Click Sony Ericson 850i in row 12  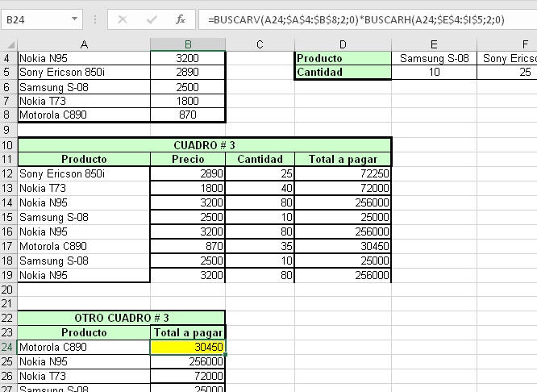pyautogui.click(x=84, y=173)
